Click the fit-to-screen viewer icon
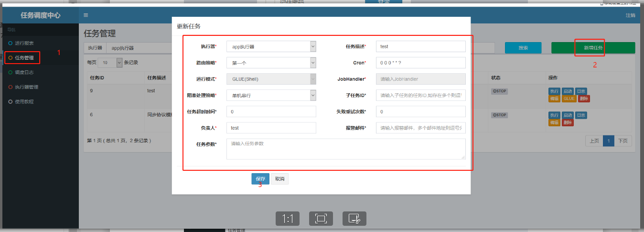The image size is (644, 232). point(321,219)
